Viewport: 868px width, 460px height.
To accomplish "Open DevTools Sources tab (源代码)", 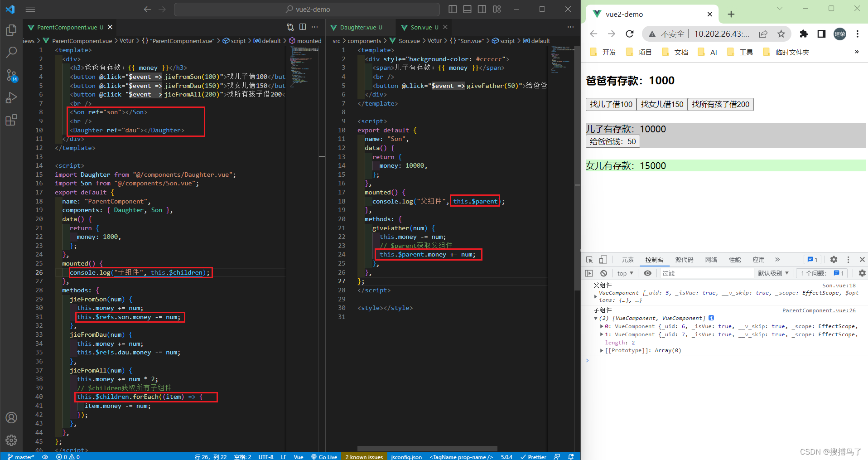I will tap(684, 260).
